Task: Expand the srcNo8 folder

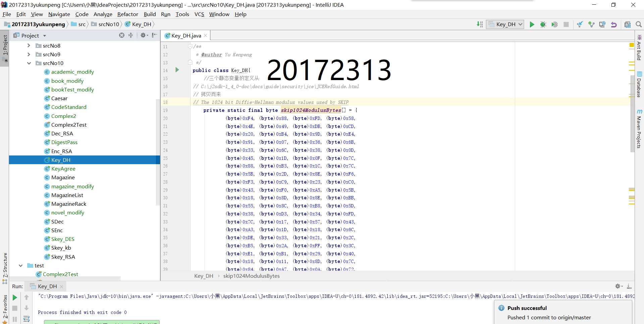Action: (x=29, y=46)
